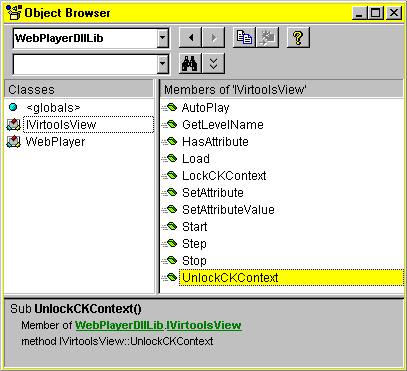Viewport: 407px width, 371px height.
Task: Click the Classes column header
Action: (x=79, y=89)
